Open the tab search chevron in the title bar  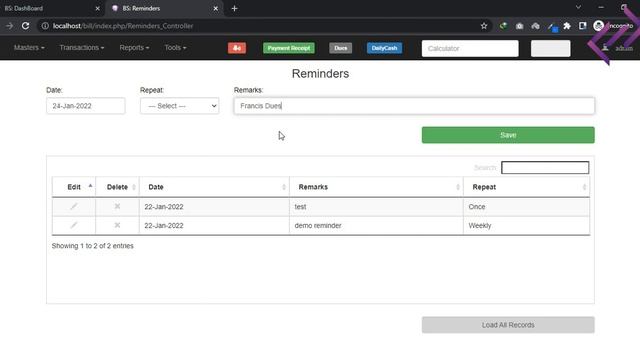(x=578, y=7)
